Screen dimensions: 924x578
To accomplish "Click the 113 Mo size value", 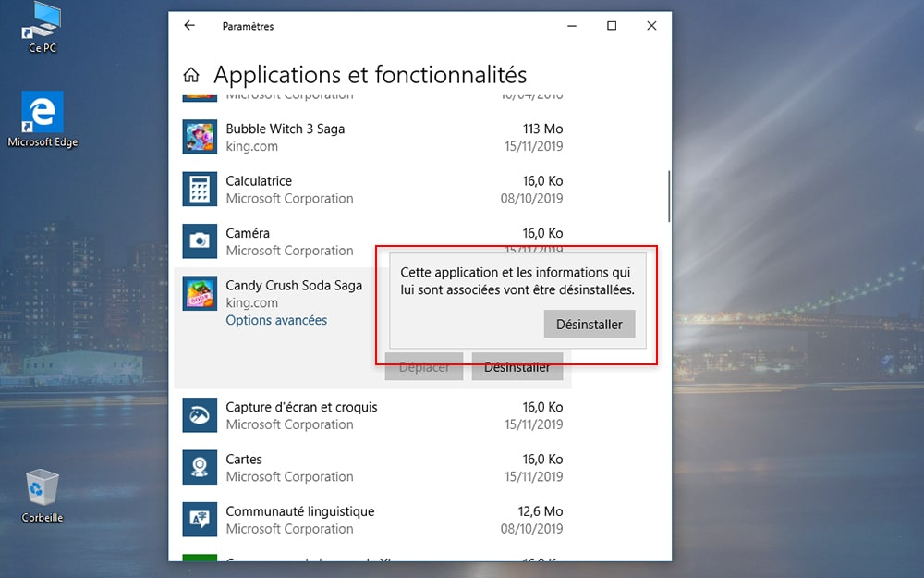I will (542, 129).
